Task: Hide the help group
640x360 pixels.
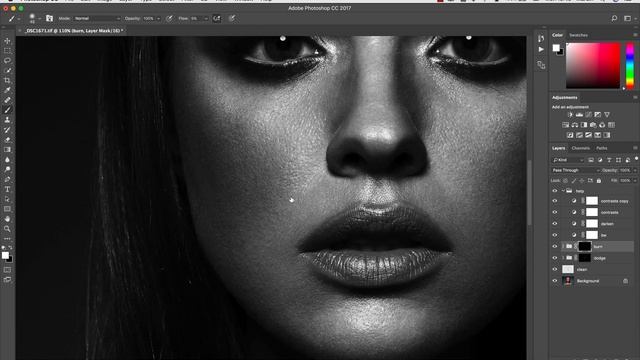Action: tap(555, 191)
